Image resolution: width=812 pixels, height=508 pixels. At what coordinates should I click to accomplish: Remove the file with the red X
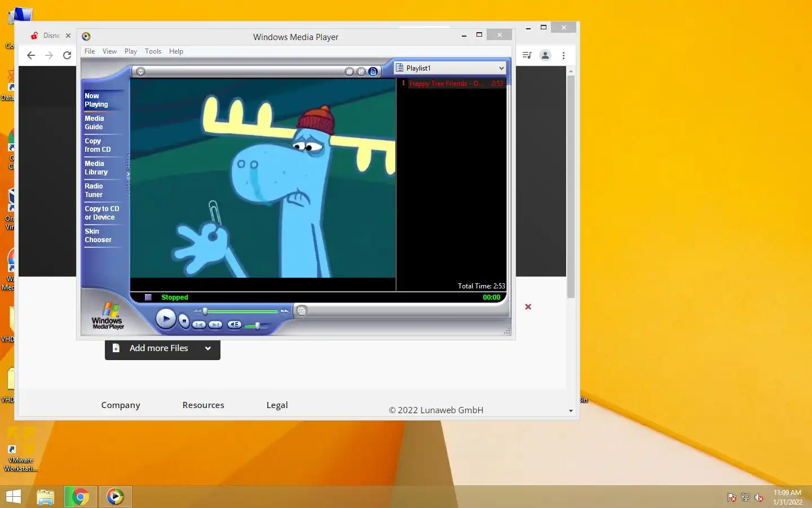(x=528, y=306)
